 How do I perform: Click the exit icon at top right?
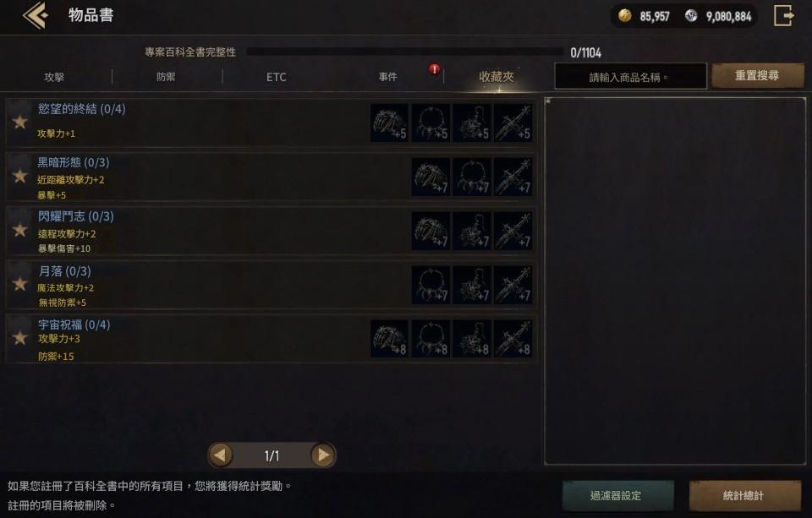(x=784, y=15)
